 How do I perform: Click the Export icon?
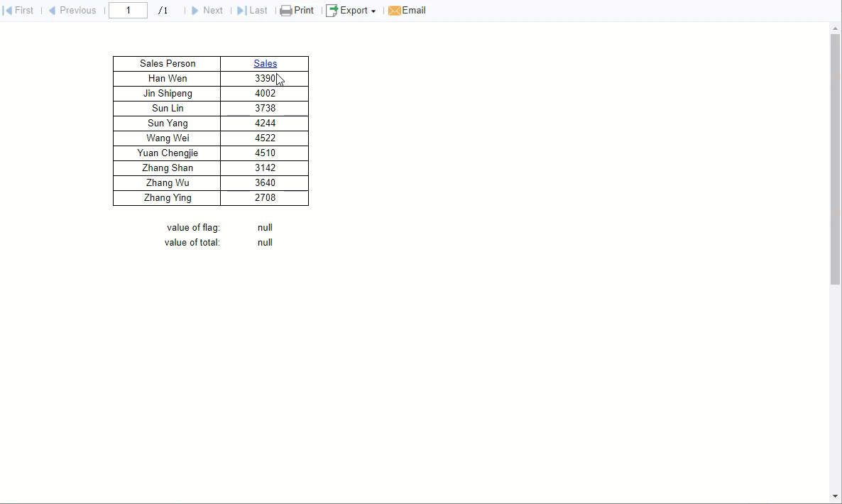pos(332,11)
